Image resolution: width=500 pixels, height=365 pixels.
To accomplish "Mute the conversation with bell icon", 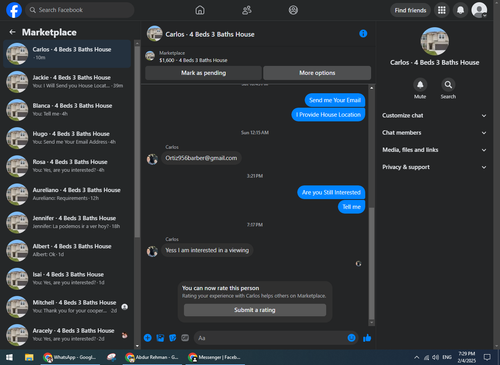I will tap(420, 85).
